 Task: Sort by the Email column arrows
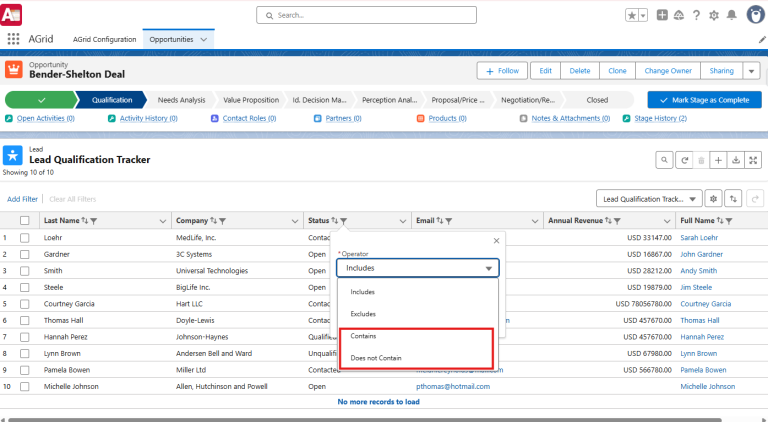coord(440,220)
